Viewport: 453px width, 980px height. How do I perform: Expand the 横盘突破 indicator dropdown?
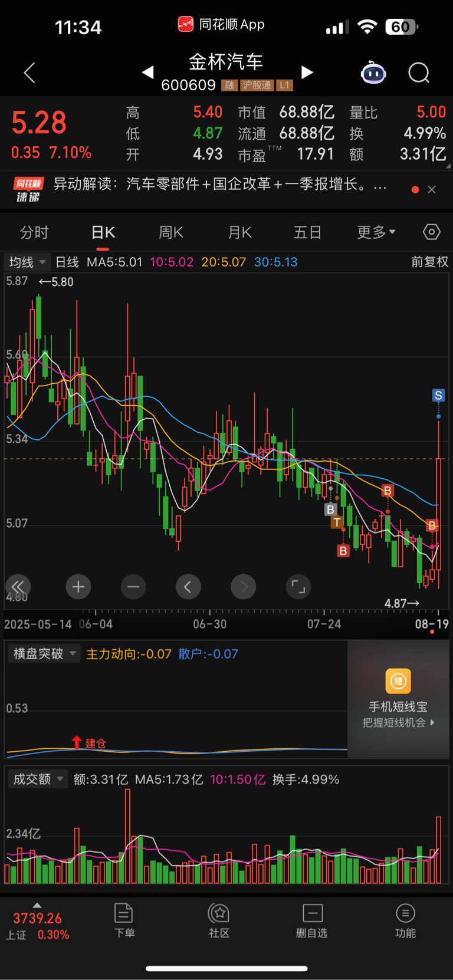(x=45, y=654)
